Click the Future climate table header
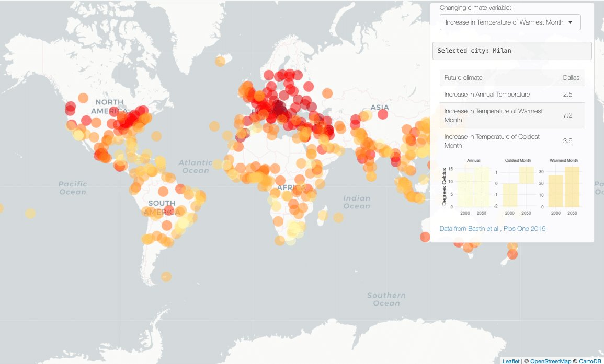This screenshot has width=604, height=364. pos(463,78)
